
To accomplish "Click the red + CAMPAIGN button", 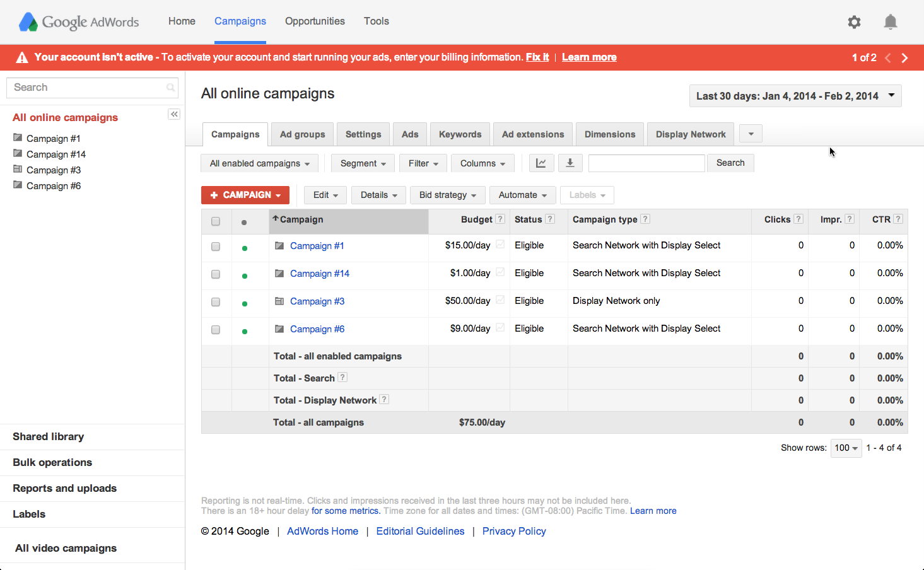I will [245, 195].
